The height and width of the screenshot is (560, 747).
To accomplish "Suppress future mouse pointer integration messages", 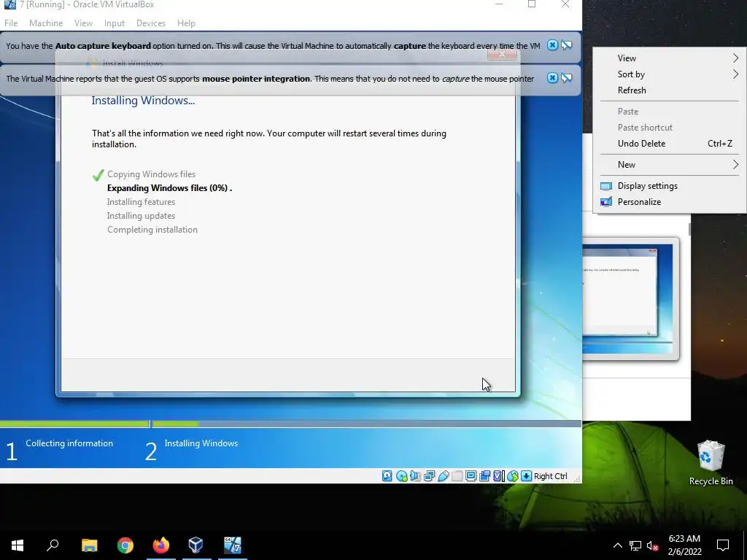I will click(x=566, y=78).
